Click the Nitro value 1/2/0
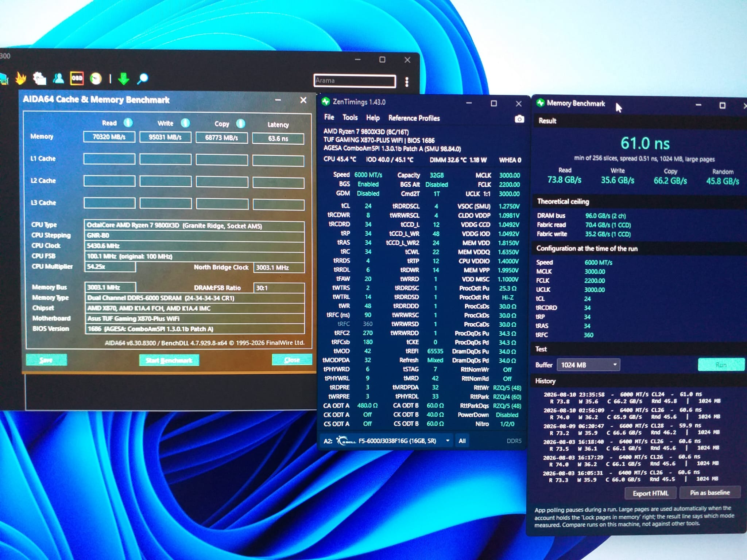This screenshot has height=560, width=747. pyautogui.click(x=507, y=424)
